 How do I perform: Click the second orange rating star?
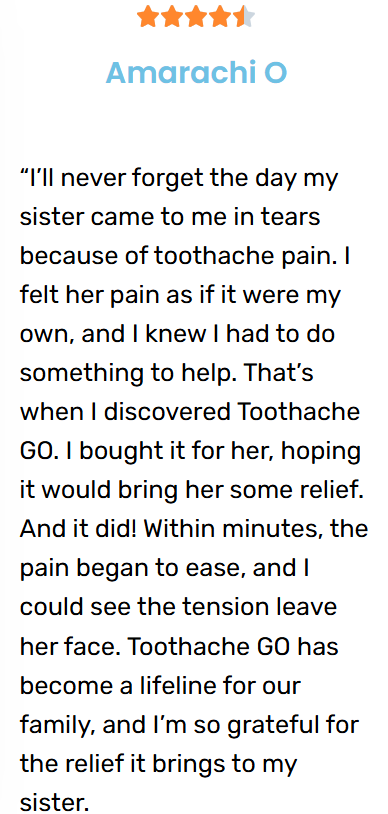(172, 17)
